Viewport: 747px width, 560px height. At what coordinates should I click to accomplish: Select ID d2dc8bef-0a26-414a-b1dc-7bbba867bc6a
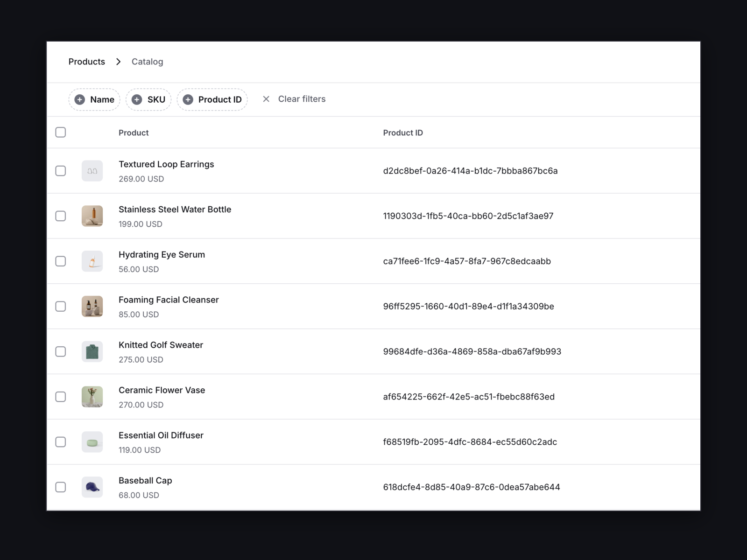point(470,171)
